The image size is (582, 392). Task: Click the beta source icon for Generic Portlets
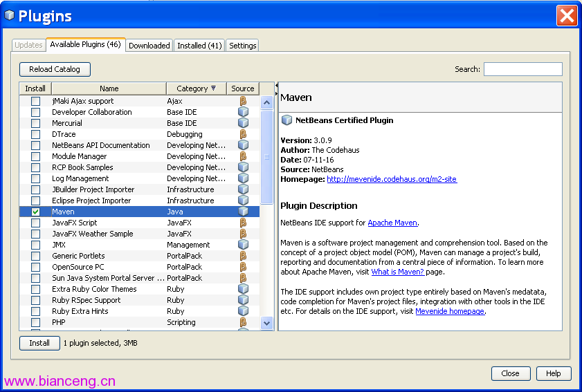click(243, 256)
